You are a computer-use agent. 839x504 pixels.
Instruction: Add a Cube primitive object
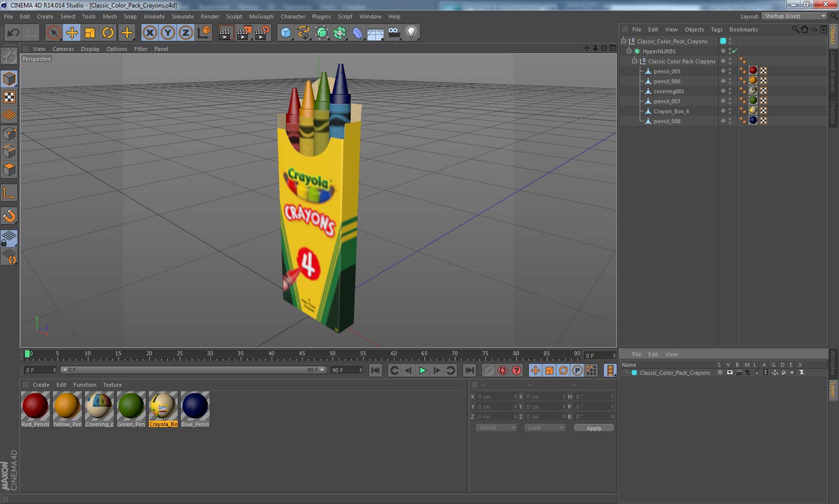[x=286, y=33]
